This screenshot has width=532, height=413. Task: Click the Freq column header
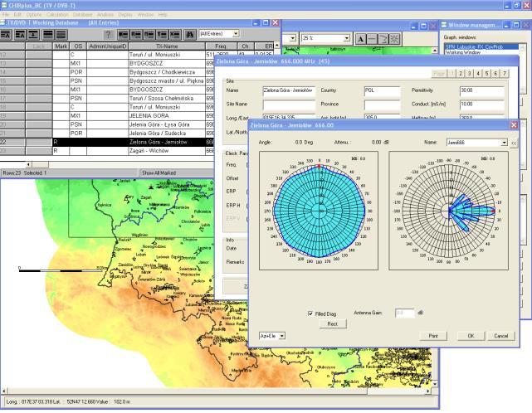[221, 46]
